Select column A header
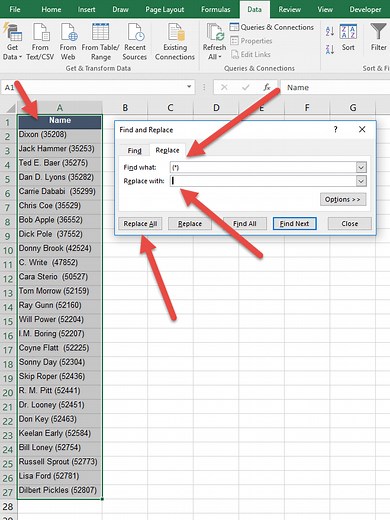 coord(60,108)
